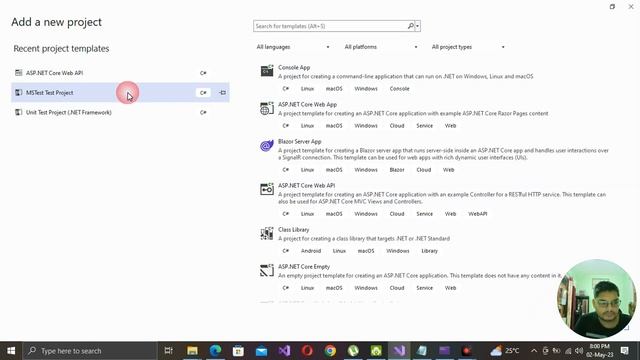Image resolution: width=640 pixels, height=360 pixels.
Task: Click the WebAPI tag under ASP.NET Core Web API
Action: 478,214
